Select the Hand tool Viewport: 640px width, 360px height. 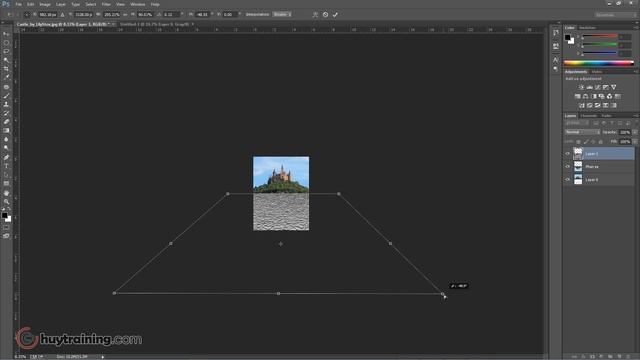tap(6, 193)
